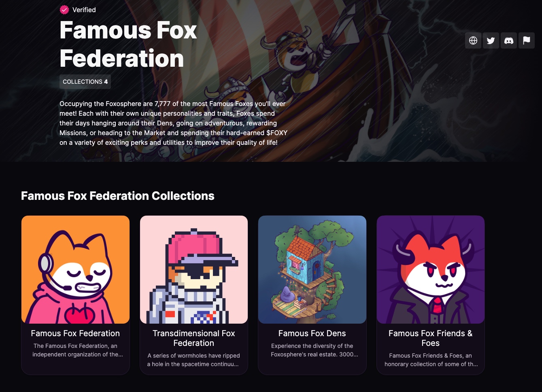Open Famous Fox Friends & Foes title
The width and height of the screenshot is (542, 392).
[x=431, y=338]
